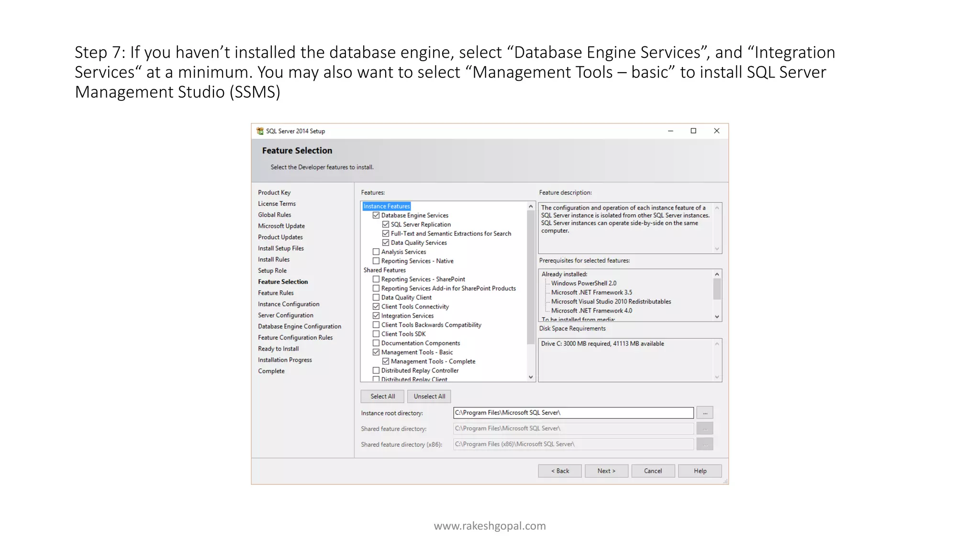Screen dimensions: 980x551
Task: Close the SQL Server Setup window
Action: pos(716,131)
